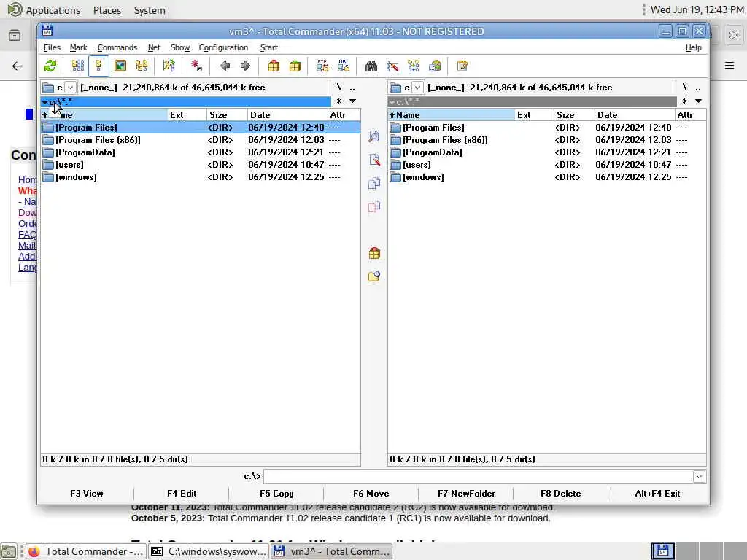Open right panel directory hotlist asterisk
Viewport: 747px width, 560px height.
(x=684, y=101)
